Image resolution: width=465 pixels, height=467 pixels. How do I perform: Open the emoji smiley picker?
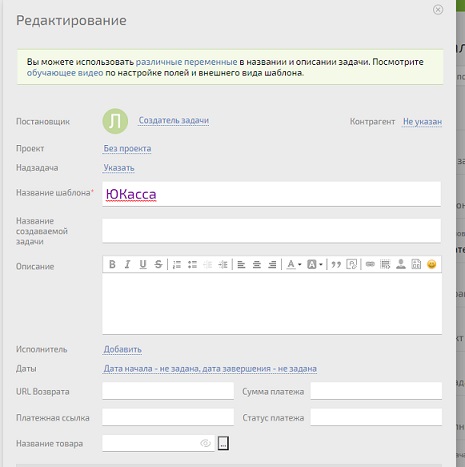[x=432, y=264]
